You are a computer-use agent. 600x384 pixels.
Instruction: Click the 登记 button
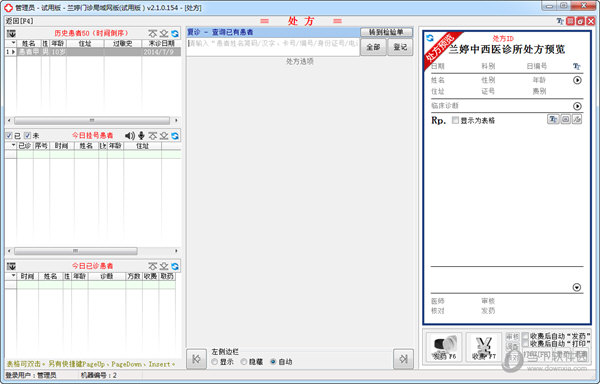click(x=400, y=47)
